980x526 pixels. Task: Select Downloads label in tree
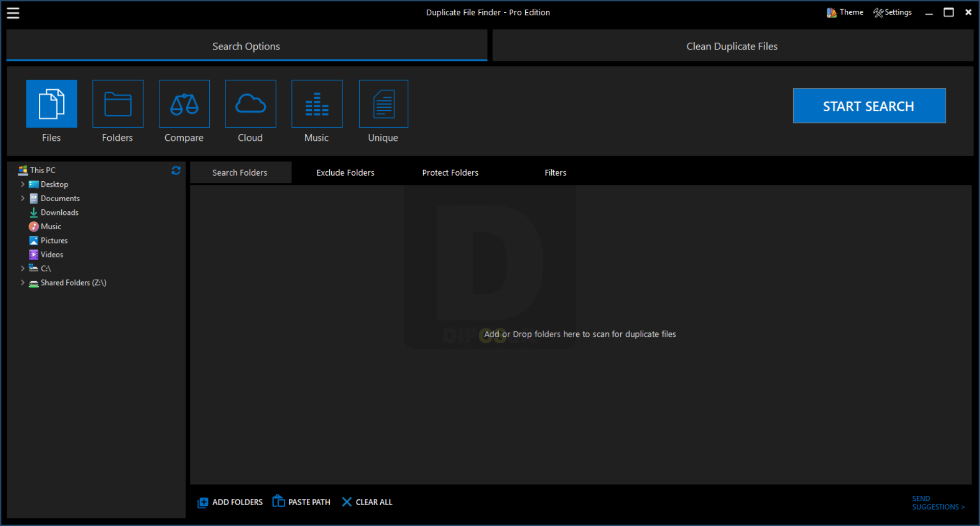60,212
